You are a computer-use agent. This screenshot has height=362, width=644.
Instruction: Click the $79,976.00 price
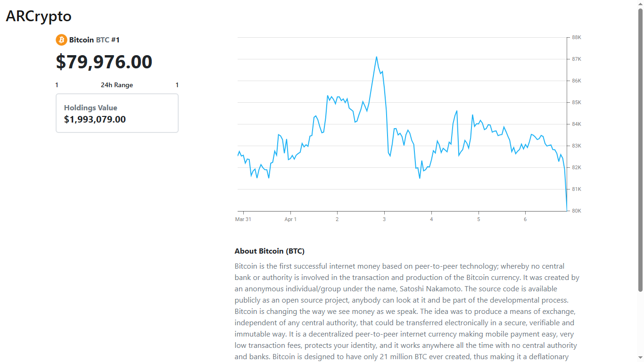click(x=104, y=62)
